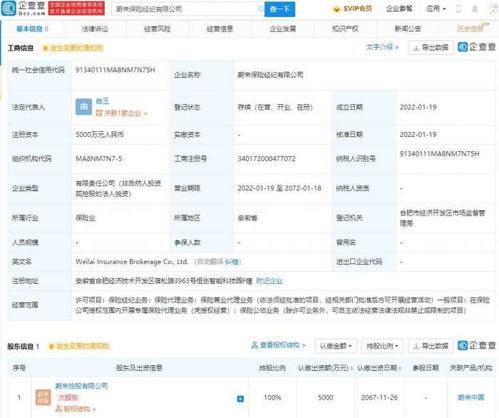Image resolution: width=499 pixels, height=418 pixels.
Task: Click 导出数据 in the 工商信息 section
Action: click(430, 48)
